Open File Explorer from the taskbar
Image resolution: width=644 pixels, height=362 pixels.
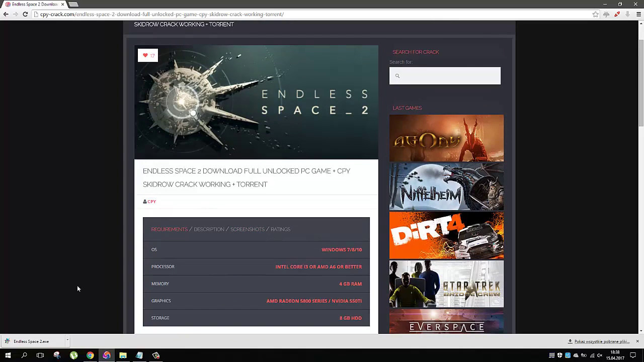pyautogui.click(x=123, y=355)
